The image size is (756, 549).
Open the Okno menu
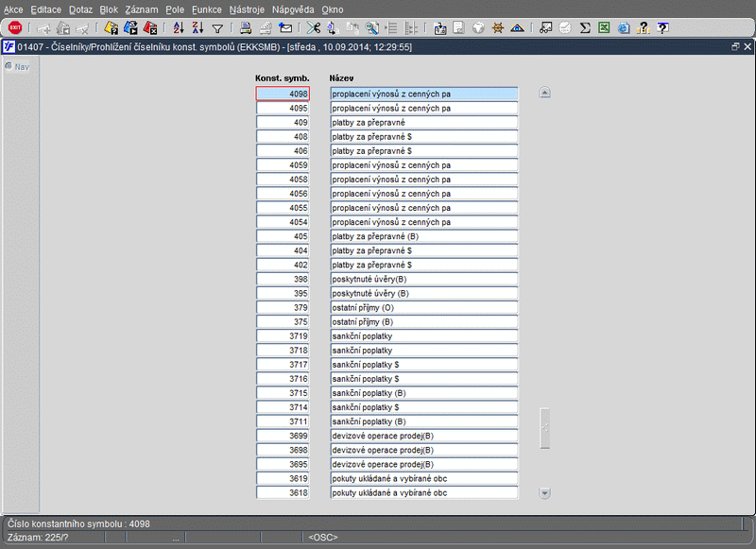click(x=333, y=9)
